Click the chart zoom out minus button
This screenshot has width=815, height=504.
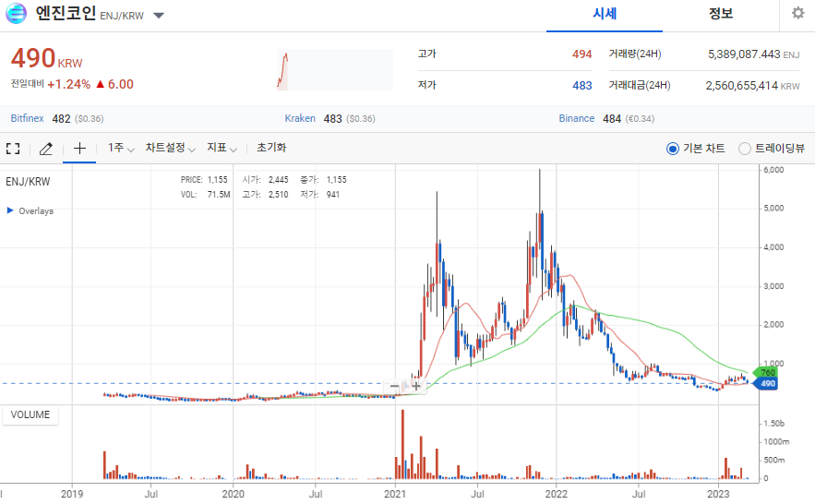coord(394,386)
